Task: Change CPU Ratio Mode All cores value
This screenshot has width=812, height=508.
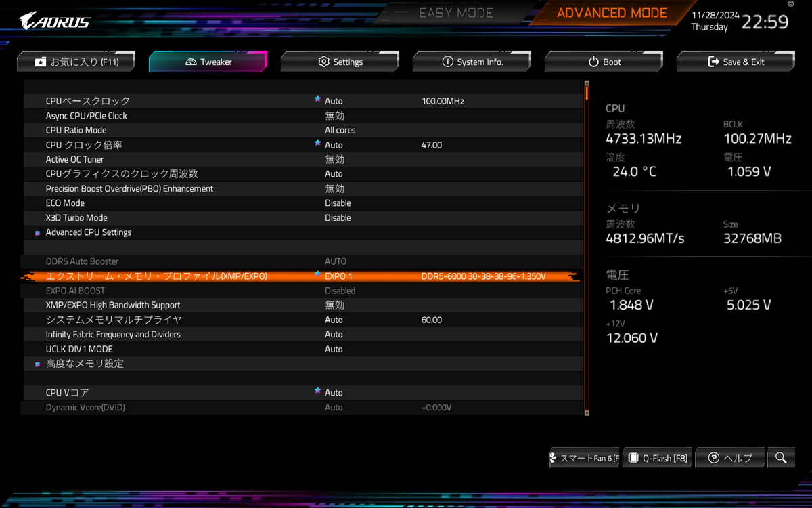Action: pos(340,130)
